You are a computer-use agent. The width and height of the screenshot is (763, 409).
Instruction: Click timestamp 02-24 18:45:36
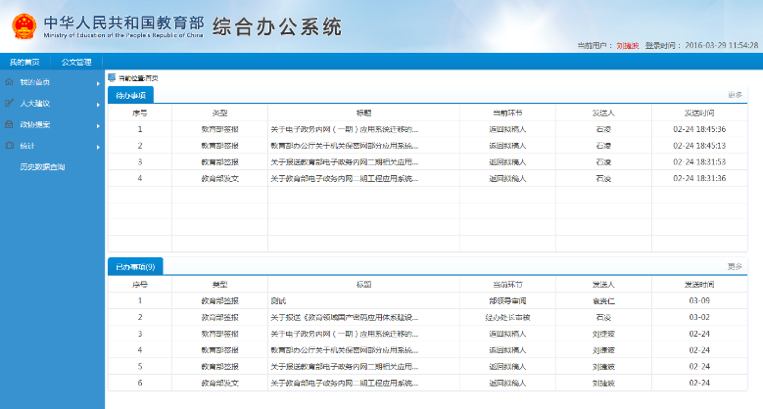(699, 129)
